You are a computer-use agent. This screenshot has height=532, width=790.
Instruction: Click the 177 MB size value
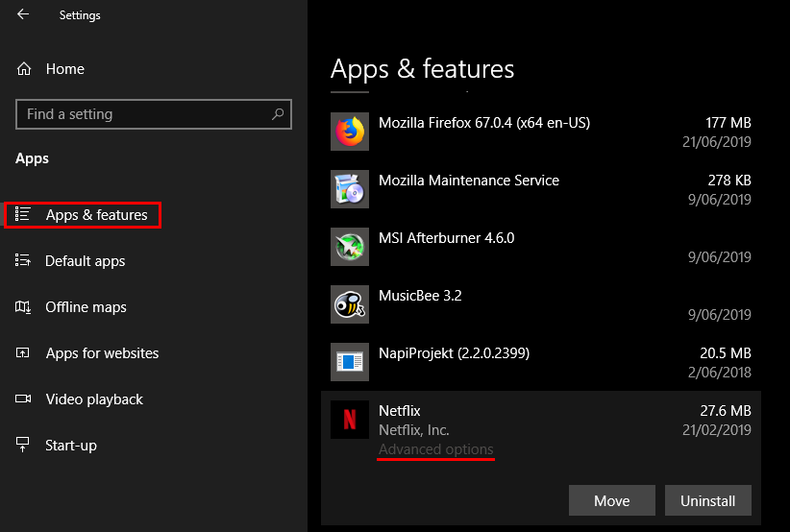click(x=728, y=122)
